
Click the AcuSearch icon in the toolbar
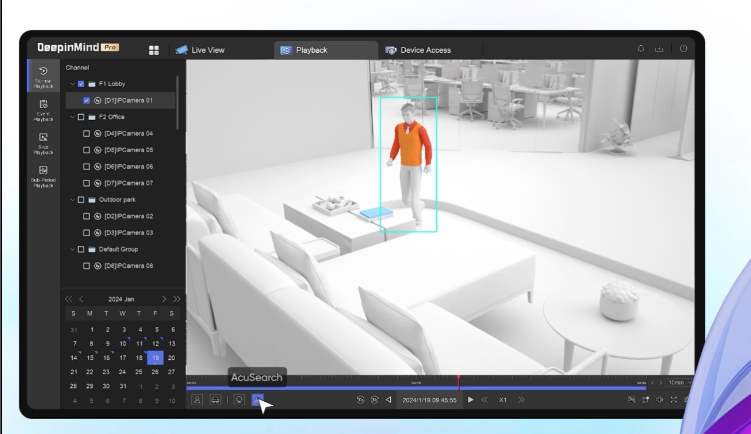[257, 400]
